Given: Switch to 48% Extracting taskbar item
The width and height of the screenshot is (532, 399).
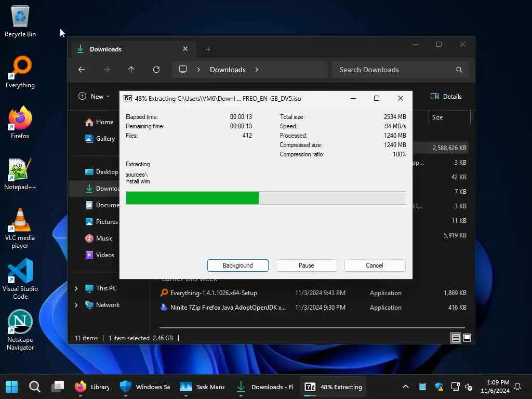Looking at the screenshot, I should (x=333, y=387).
